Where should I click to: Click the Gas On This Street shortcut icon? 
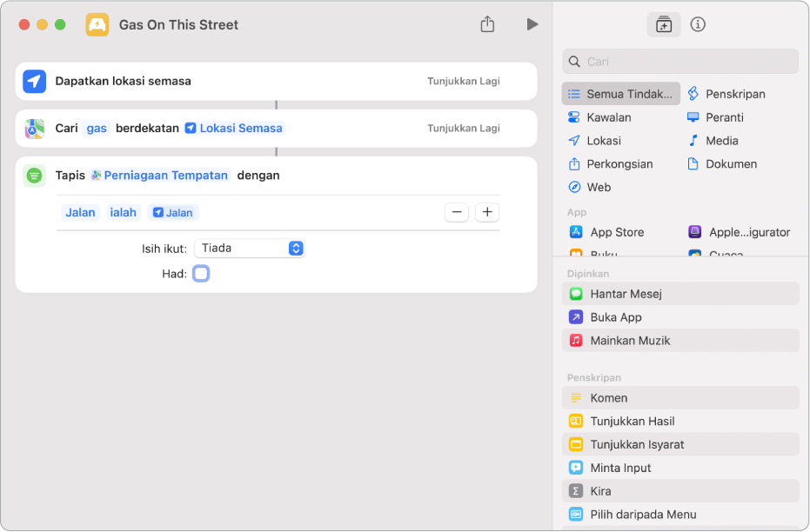(97, 24)
